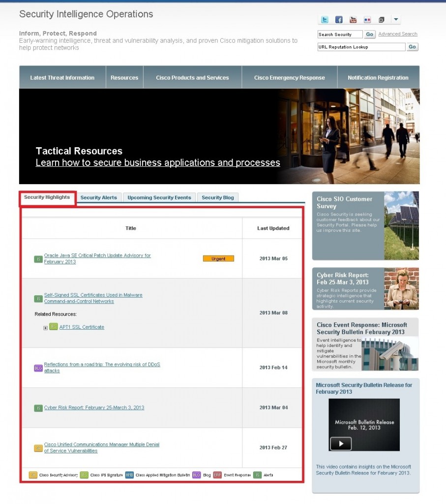
Task: Click the purple BLG icon beside DDoS article
Action: click(38, 368)
